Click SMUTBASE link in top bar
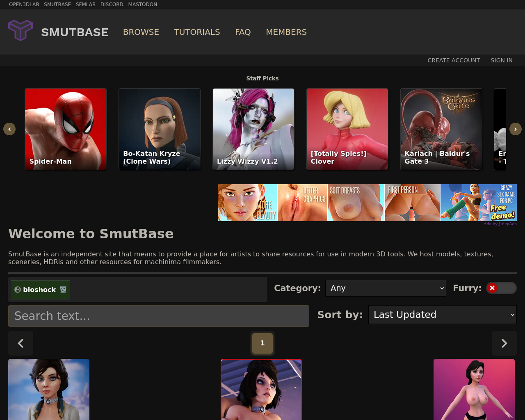525x420 pixels. pyautogui.click(x=57, y=5)
